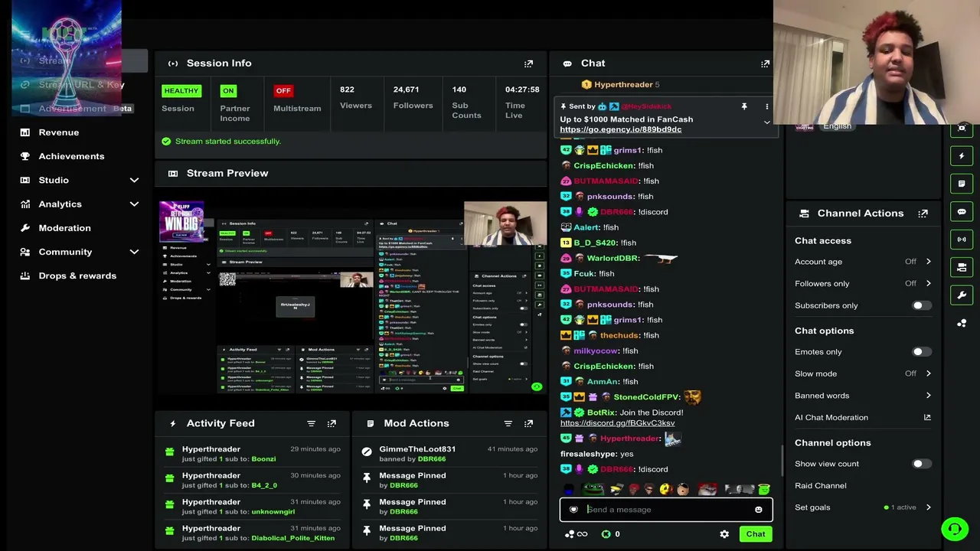The height and width of the screenshot is (551, 980).
Task: Click the notes icon in right rail
Action: [x=962, y=184]
